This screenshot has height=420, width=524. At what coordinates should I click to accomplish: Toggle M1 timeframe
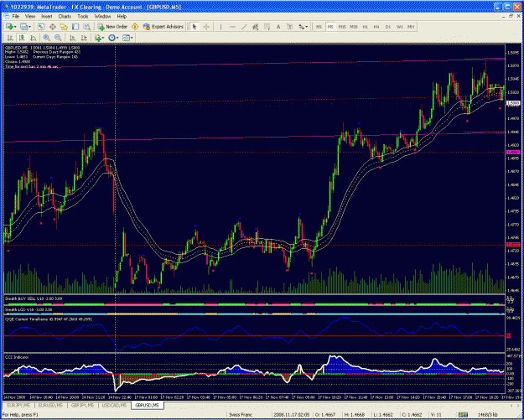click(319, 27)
